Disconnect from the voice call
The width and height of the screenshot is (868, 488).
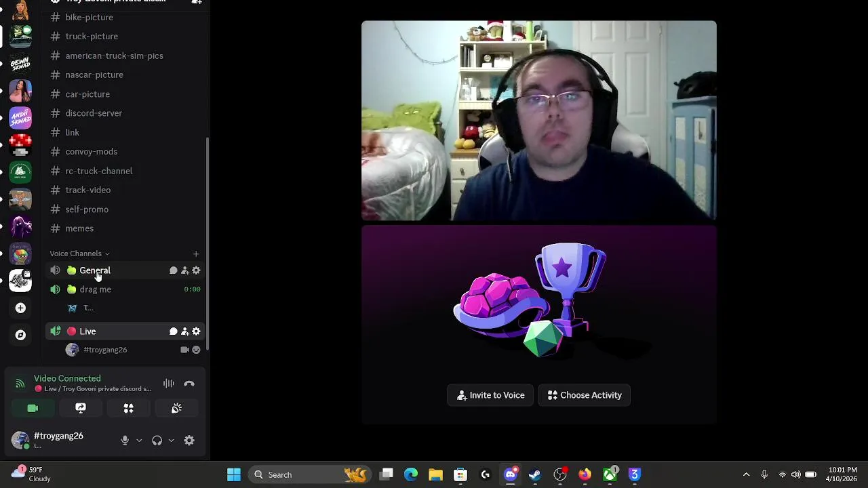point(189,384)
